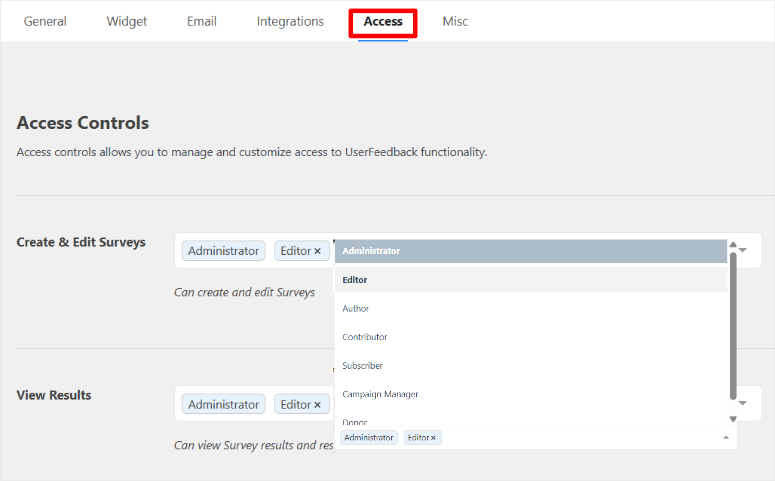Click the dropdown list scroll-up arrow
Screen dimensions: 775x481
coord(733,245)
